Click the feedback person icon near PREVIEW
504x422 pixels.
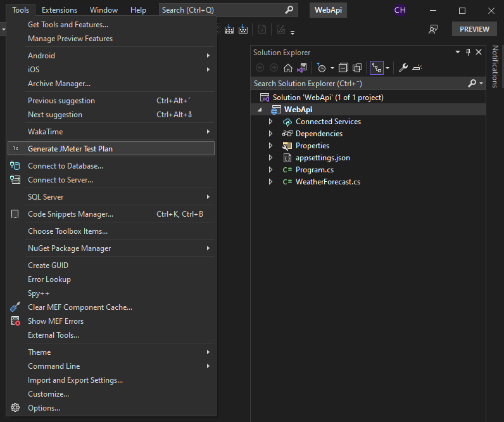(433, 29)
